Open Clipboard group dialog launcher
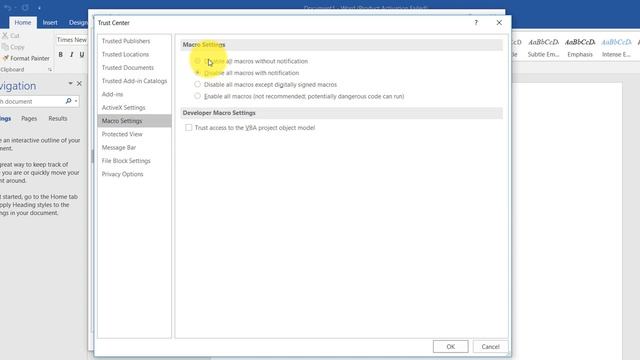This screenshot has height=360, width=640. point(50,70)
